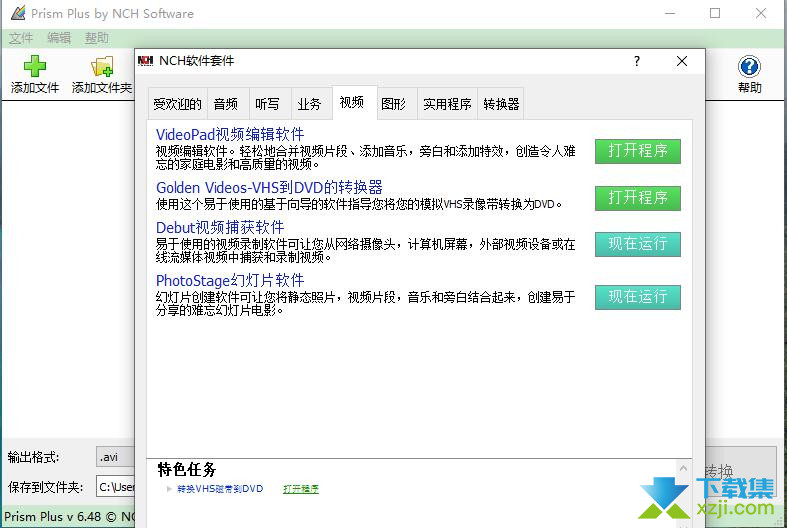Image resolution: width=787 pixels, height=528 pixels.
Task: Switch to the 转换器 tab
Action: [x=501, y=104]
